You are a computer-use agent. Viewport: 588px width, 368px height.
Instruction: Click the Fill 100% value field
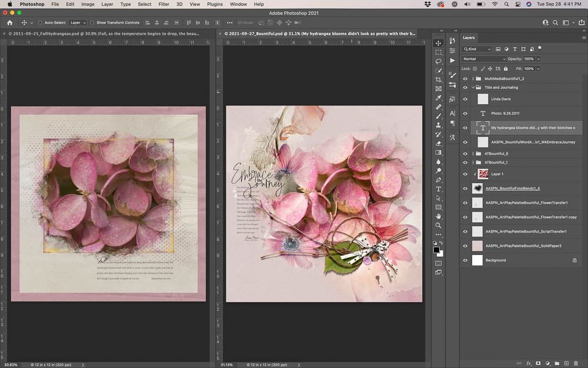pos(529,69)
